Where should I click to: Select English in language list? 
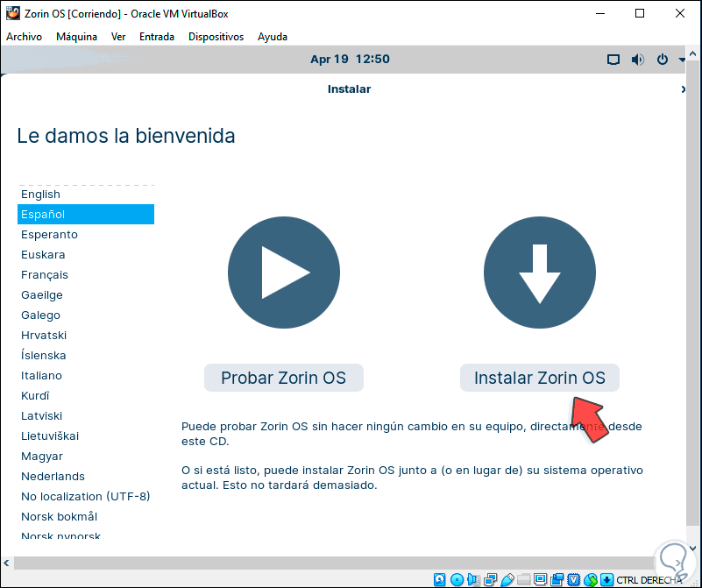tap(86, 195)
